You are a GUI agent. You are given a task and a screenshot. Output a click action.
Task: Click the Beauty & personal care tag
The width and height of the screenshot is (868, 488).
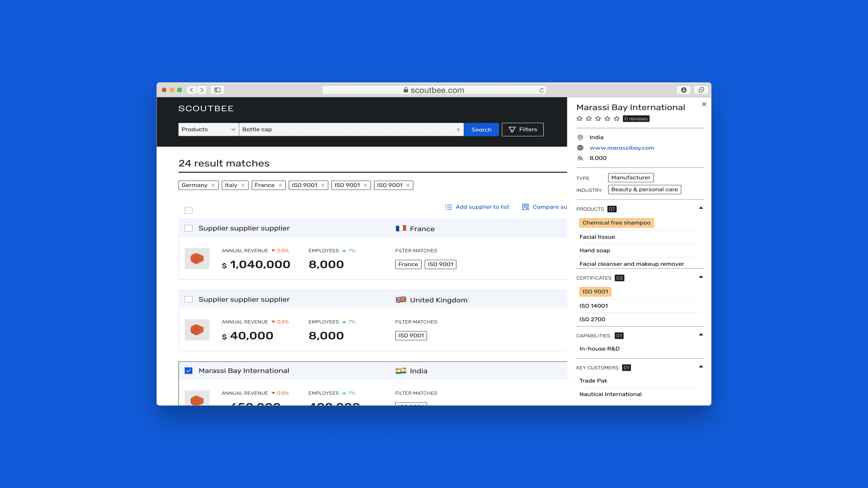(644, 190)
